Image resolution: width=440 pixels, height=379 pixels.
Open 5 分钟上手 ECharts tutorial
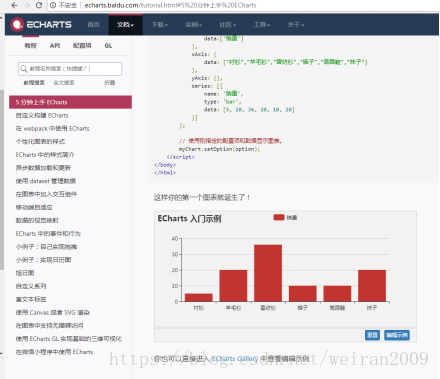70,102
